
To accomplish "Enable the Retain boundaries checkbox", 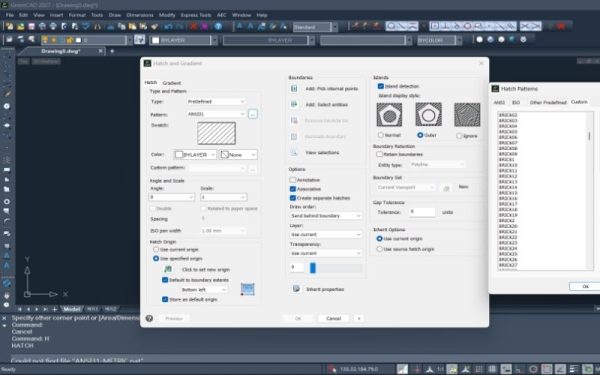I will pos(379,154).
